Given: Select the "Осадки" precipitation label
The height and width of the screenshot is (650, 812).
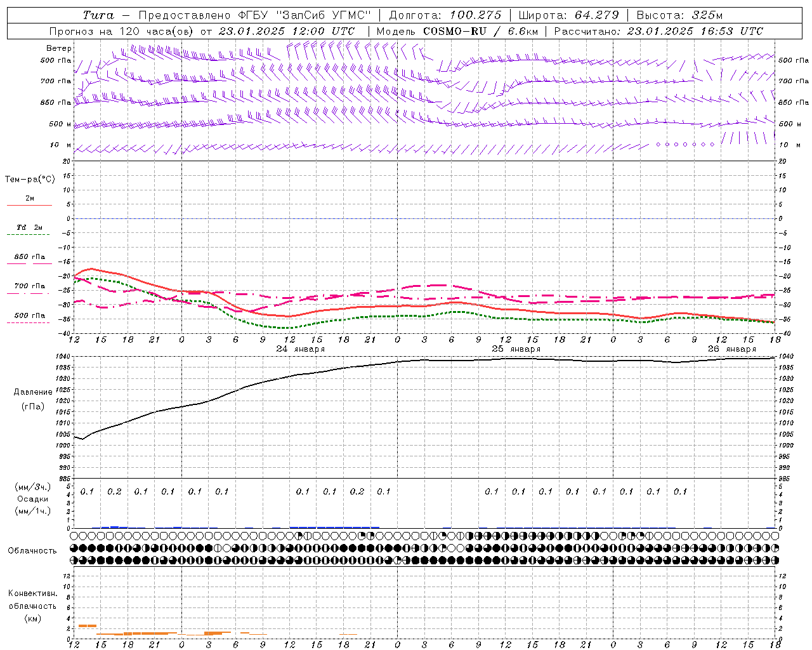Looking at the screenshot, I should coord(33,499).
